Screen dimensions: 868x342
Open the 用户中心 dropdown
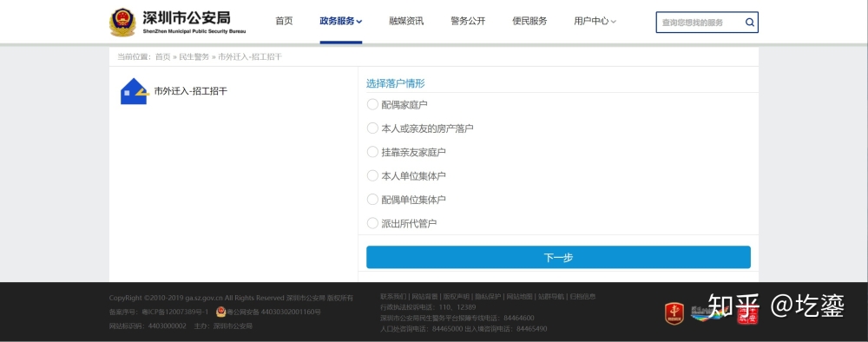tap(595, 21)
